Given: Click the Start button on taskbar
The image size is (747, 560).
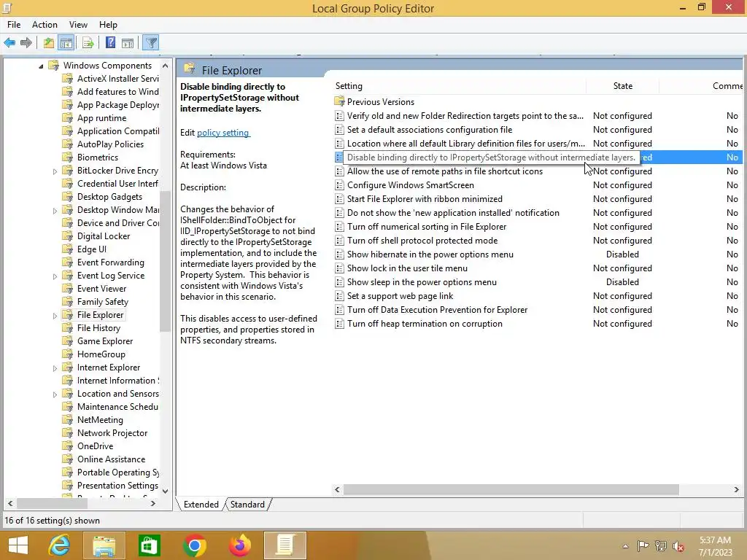Looking at the screenshot, I should pyautogui.click(x=18, y=545).
